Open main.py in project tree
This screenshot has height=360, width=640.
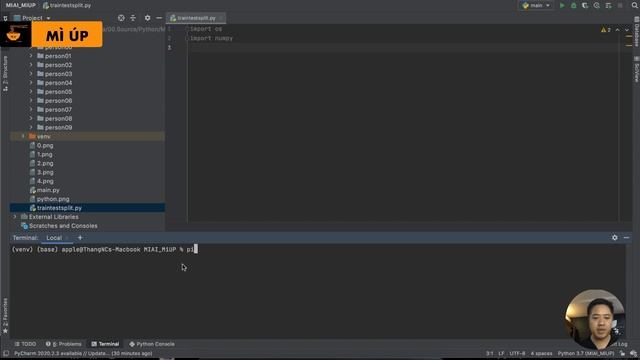(x=48, y=191)
